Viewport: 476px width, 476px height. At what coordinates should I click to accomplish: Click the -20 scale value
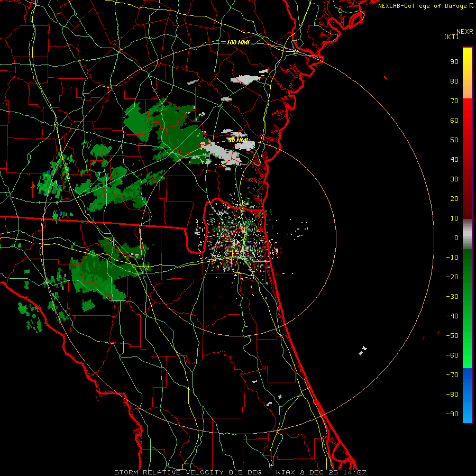452,277
